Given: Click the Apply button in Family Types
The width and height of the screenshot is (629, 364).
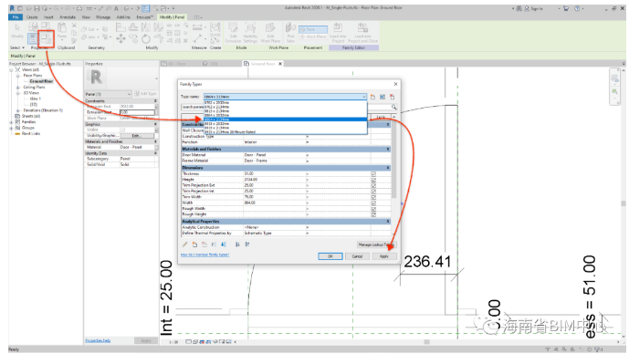Looking at the screenshot, I should 384,256.
